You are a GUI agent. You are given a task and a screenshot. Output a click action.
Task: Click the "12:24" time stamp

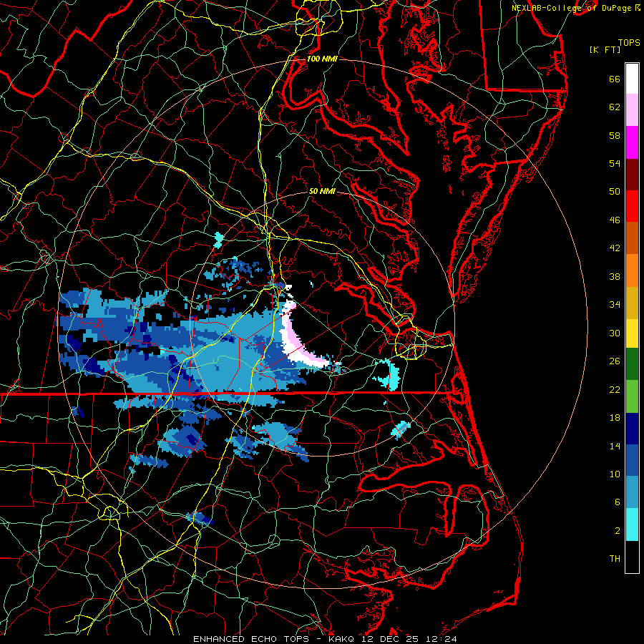tap(440, 639)
